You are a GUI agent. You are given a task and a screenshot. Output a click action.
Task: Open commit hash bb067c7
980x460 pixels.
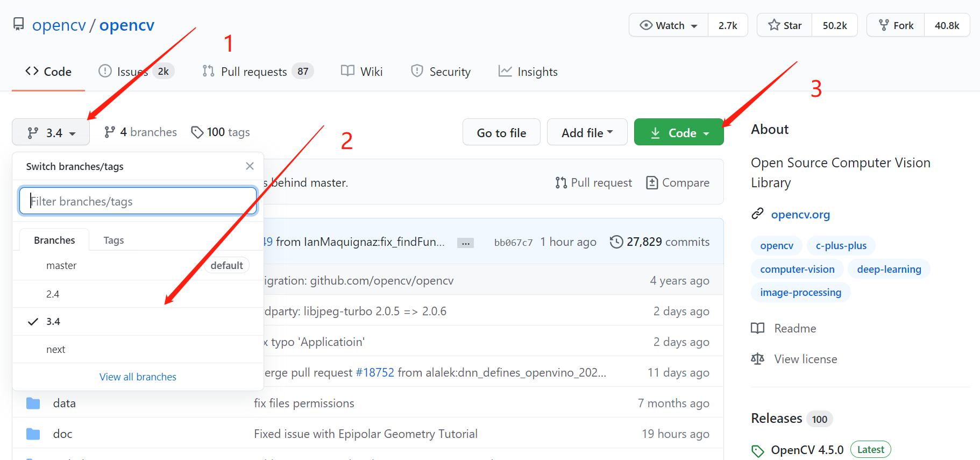click(x=514, y=243)
